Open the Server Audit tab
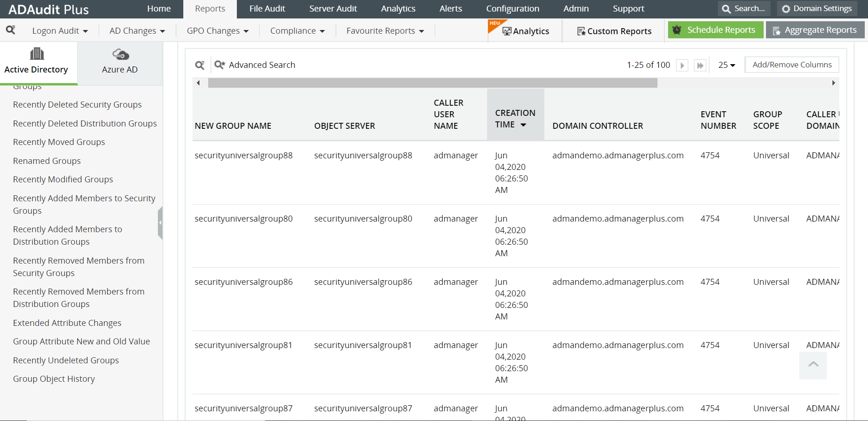868x421 pixels. click(333, 9)
